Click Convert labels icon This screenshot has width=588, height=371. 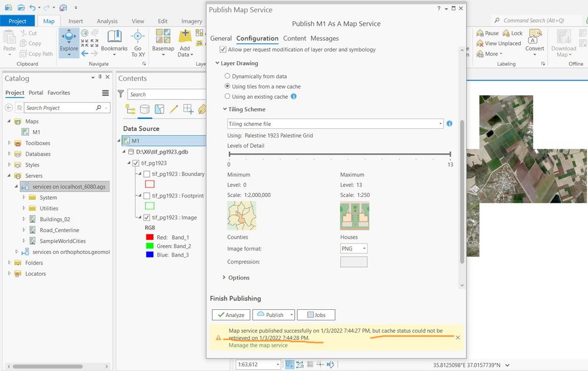(534, 36)
